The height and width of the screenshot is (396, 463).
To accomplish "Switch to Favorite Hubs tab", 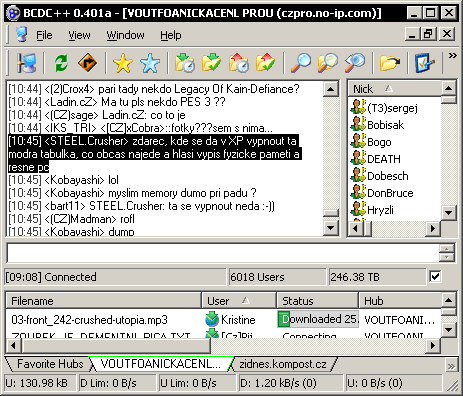I will (49, 364).
